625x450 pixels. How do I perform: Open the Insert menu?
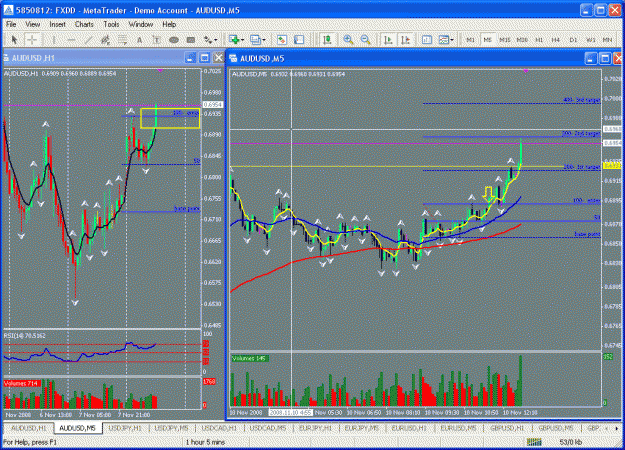[57, 24]
